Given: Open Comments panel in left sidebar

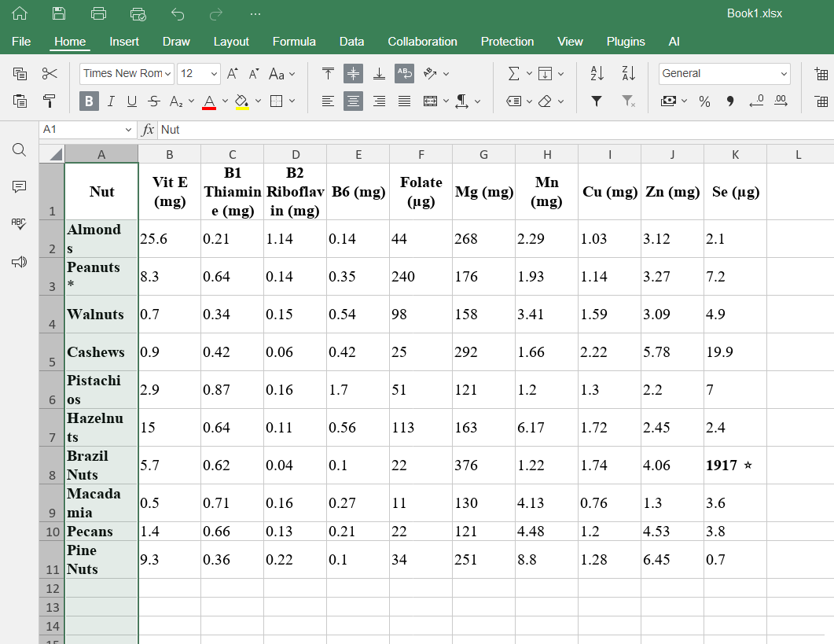Looking at the screenshot, I should point(20,186).
